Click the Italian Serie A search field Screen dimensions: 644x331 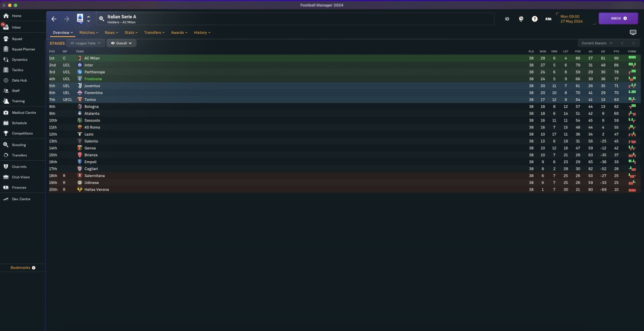(295, 19)
